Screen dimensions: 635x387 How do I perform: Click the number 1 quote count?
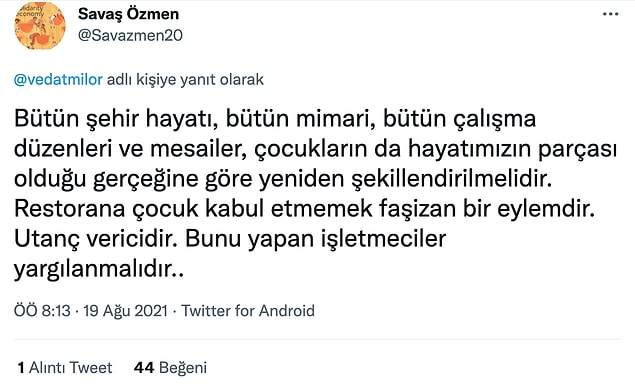(x=21, y=368)
